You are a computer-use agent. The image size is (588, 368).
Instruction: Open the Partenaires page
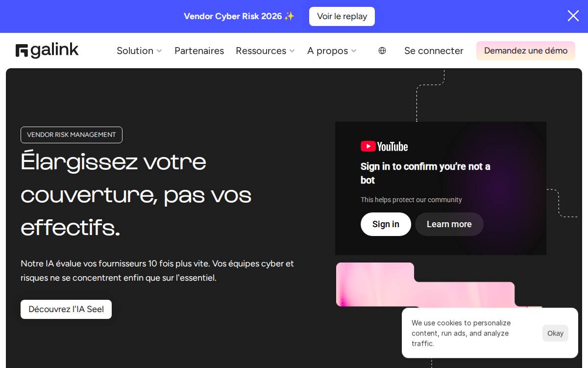(199, 51)
